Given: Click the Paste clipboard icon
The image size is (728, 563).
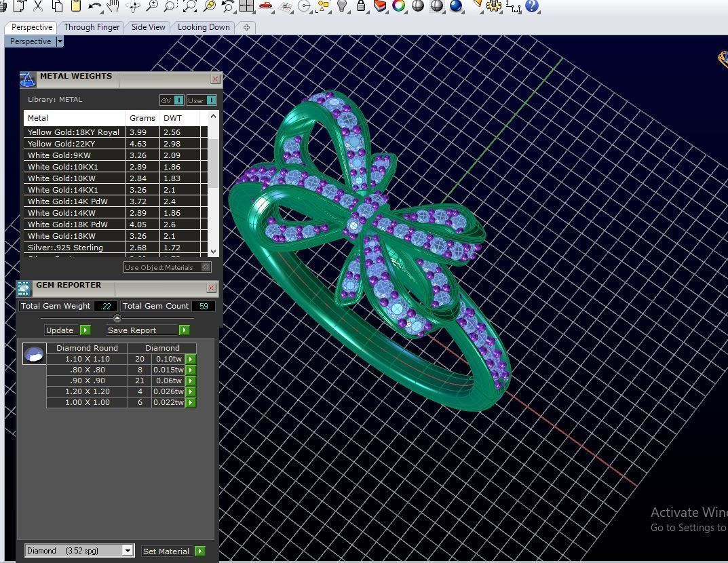Looking at the screenshot, I should [x=76, y=6].
